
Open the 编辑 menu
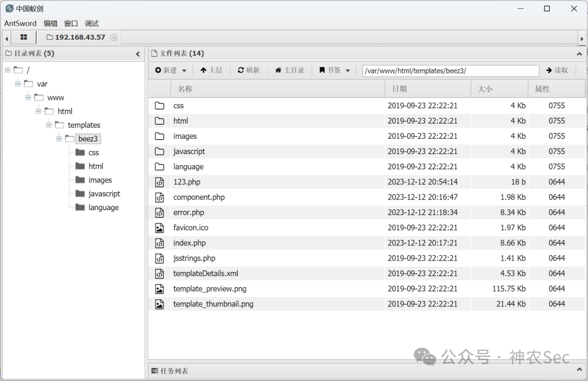point(50,23)
